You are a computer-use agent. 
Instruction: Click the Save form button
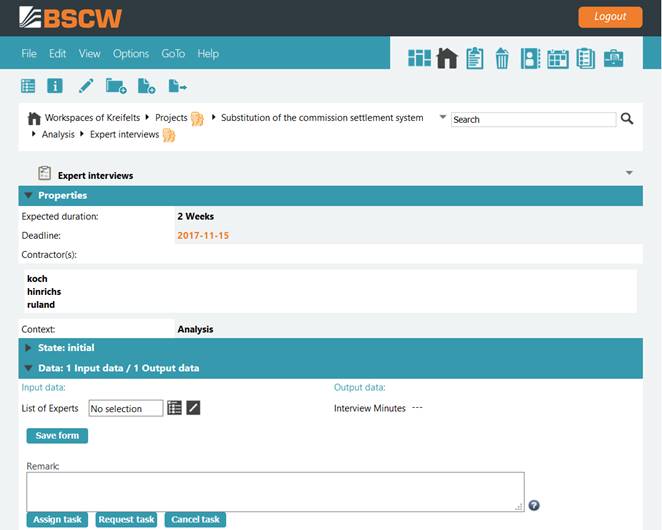(57, 435)
